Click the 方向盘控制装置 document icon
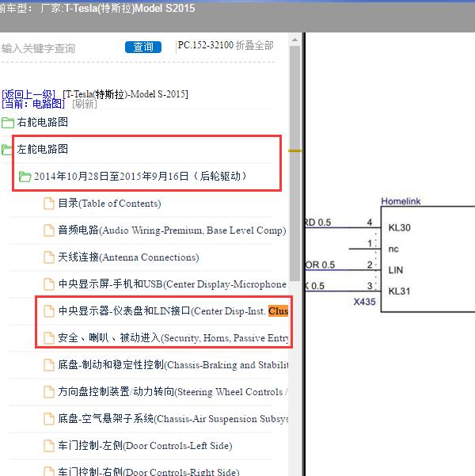This screenshot has width=475, height=476. coord(49,392)
